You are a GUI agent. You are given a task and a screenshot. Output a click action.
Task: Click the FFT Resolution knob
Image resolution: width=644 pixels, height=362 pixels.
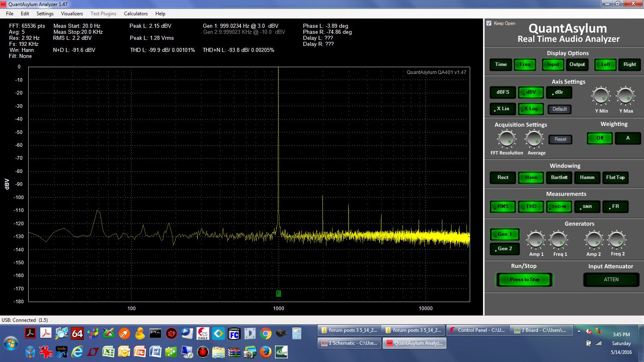(507, 139)
